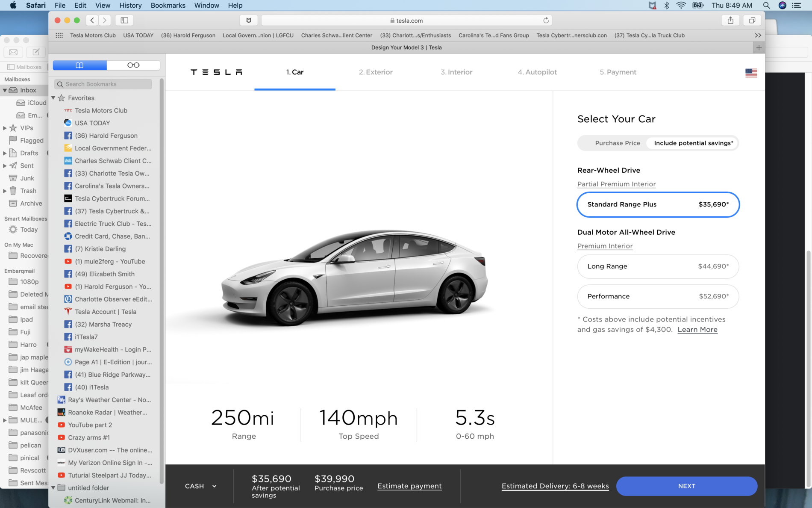Viewport: 812px width, 508px height.
Task: Click the NEXT button
Action: pyautogui.click(x=686, y=486)
